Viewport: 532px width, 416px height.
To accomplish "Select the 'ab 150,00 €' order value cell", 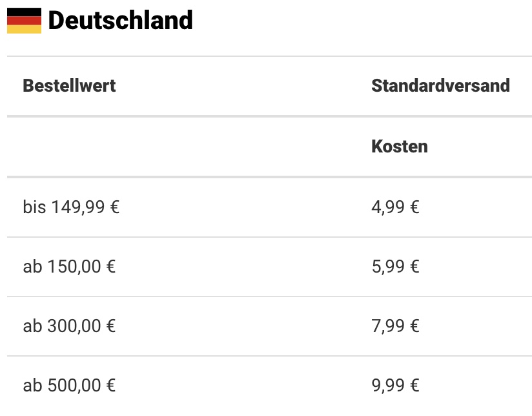I will [x=69, y=266].
